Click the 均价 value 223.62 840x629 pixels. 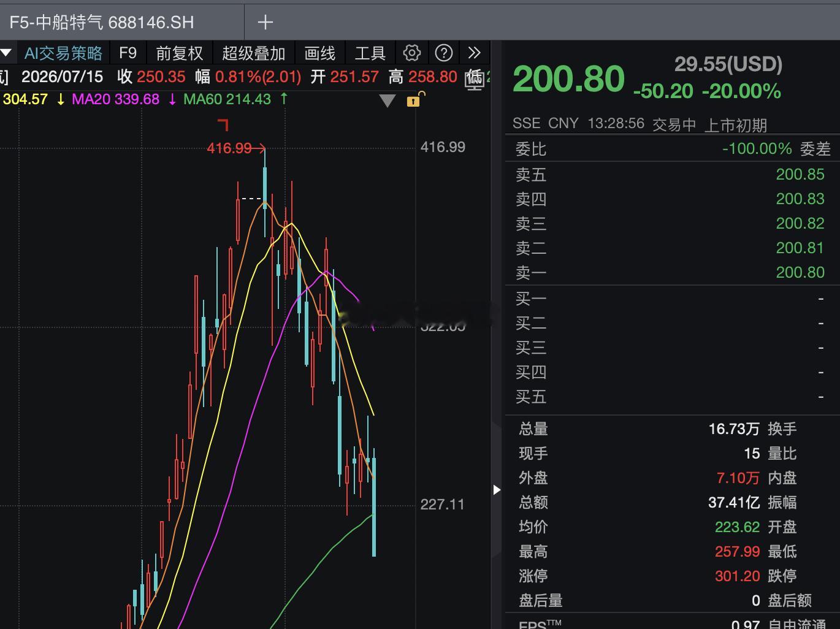click(737, 527)
